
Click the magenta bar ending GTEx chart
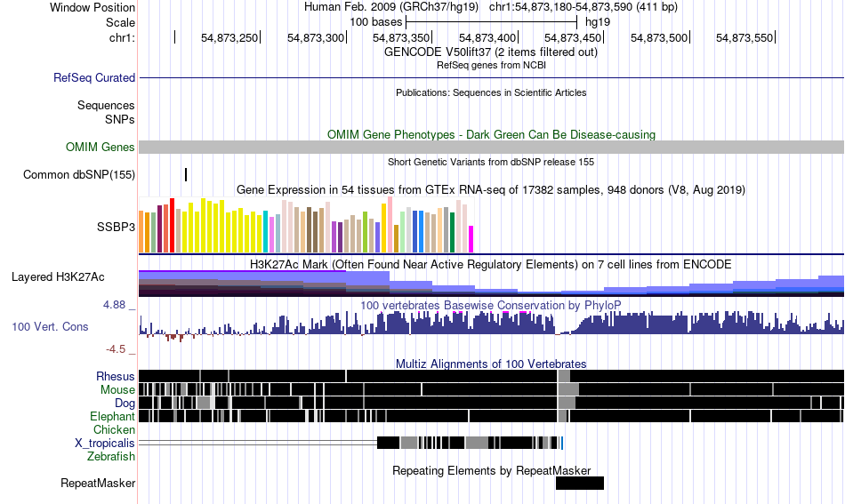tap(471, 239)
